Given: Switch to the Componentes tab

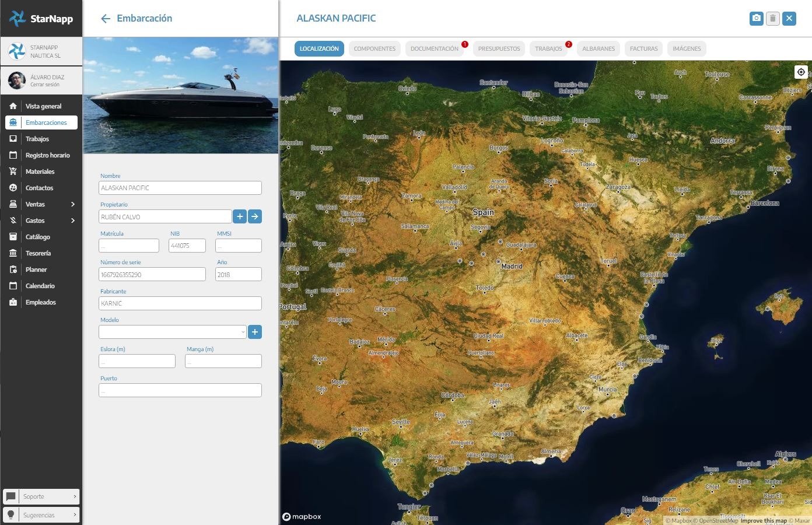Looking at the screenshot, I should point(374,49).
